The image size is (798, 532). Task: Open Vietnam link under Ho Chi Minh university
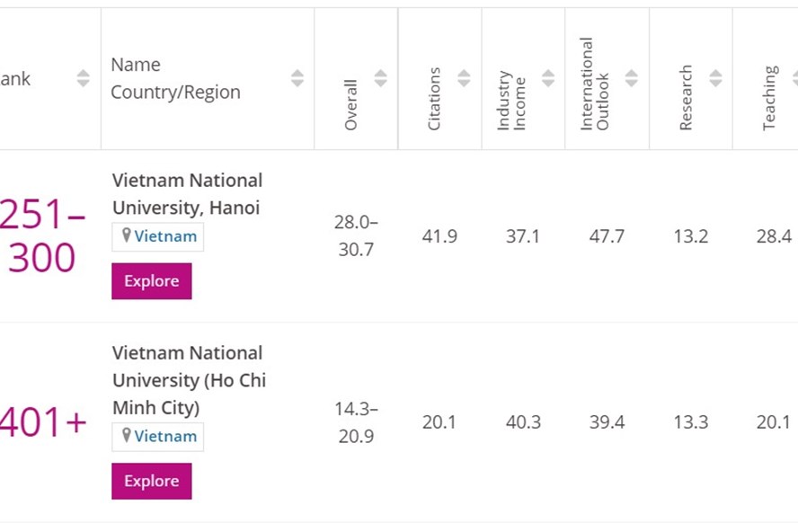tap(165, 436)
